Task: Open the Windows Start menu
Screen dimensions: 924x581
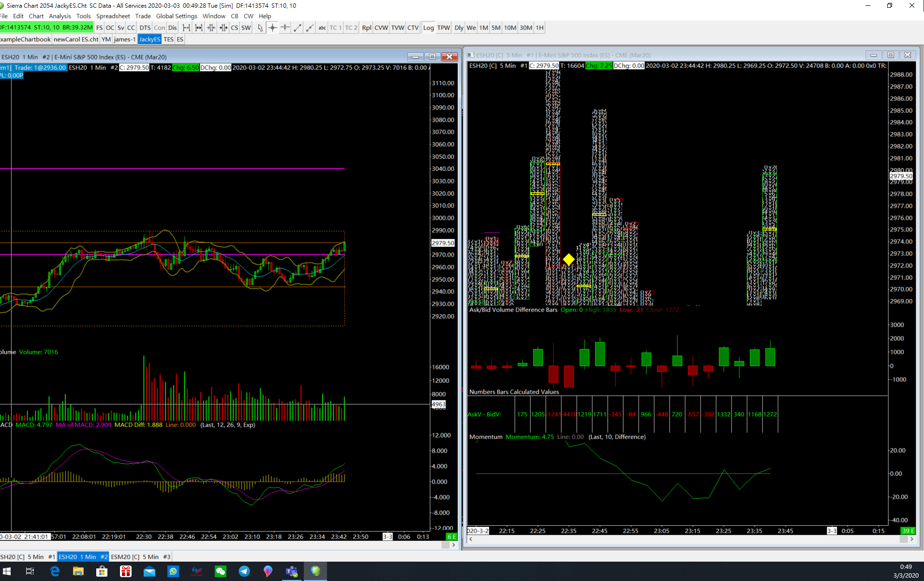Action: coord(7,571)
